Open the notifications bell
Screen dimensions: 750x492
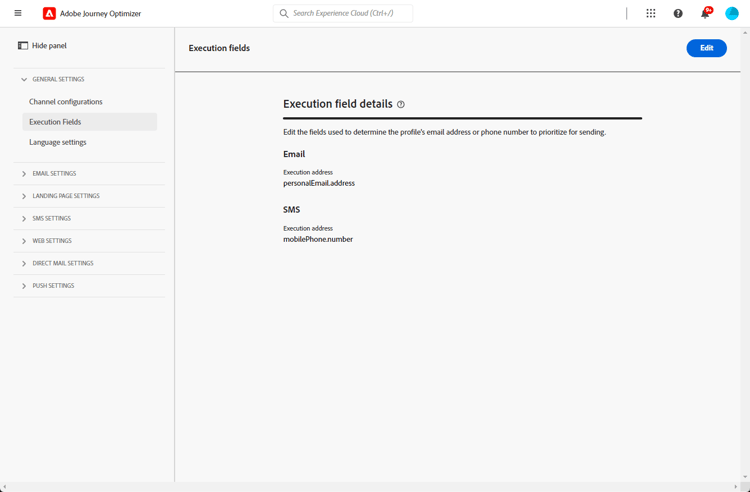(705, 13)
